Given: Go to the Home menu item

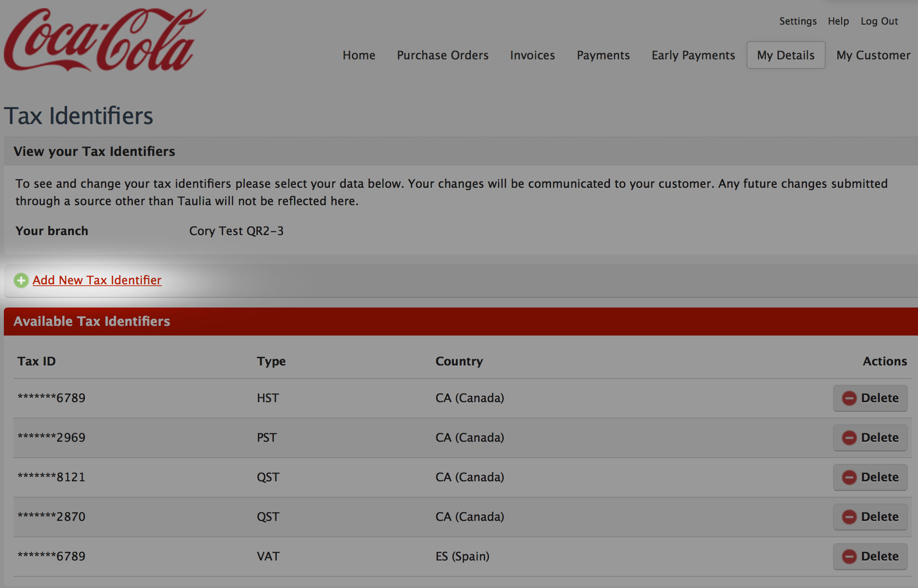Looking at the screenshot, I should pyautogui.click(x=359, y=55).
